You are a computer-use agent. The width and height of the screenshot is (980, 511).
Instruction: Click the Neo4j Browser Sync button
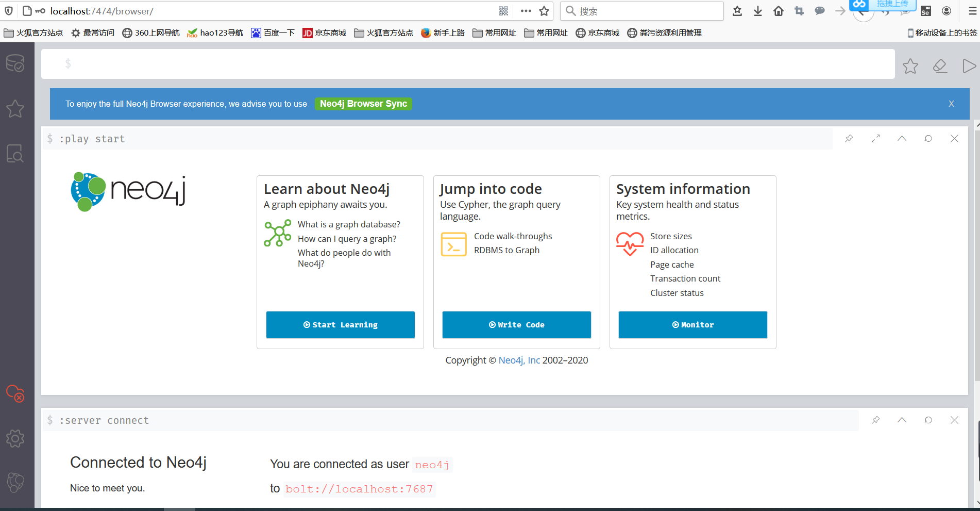tap(363, 104)
